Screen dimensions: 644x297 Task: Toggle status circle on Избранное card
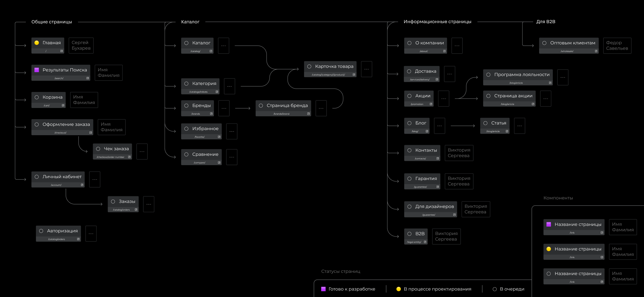[186, 129]
